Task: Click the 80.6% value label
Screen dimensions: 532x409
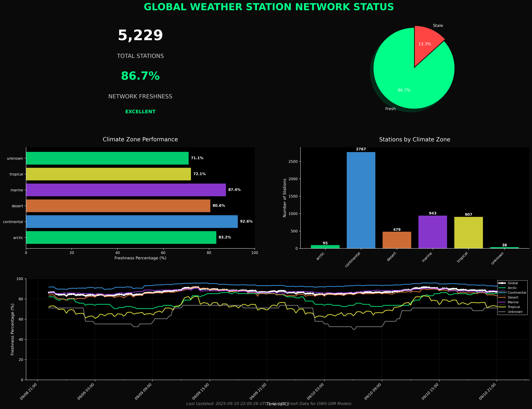Action: click(219, 206)
